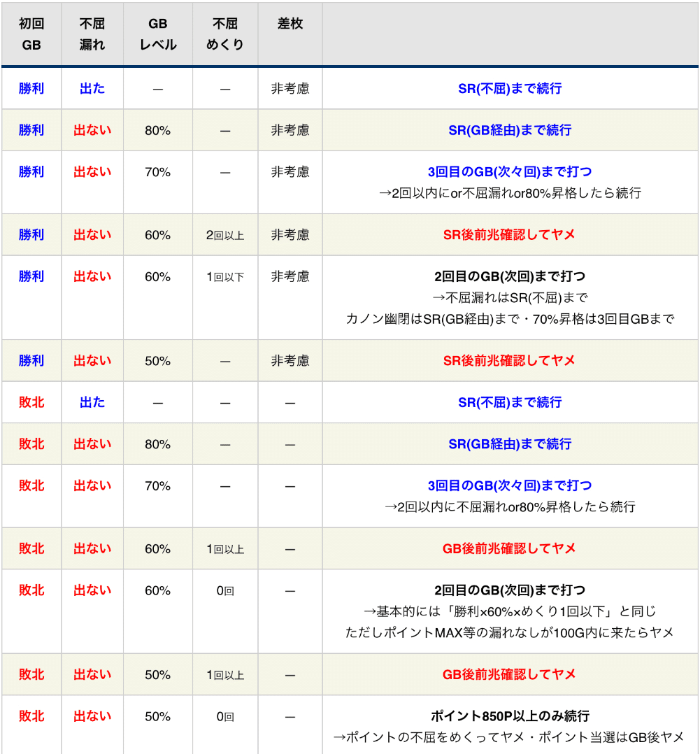Select 80% in the 敗北 row
This screenshot has height=754, width=700.
pos(158,444)
